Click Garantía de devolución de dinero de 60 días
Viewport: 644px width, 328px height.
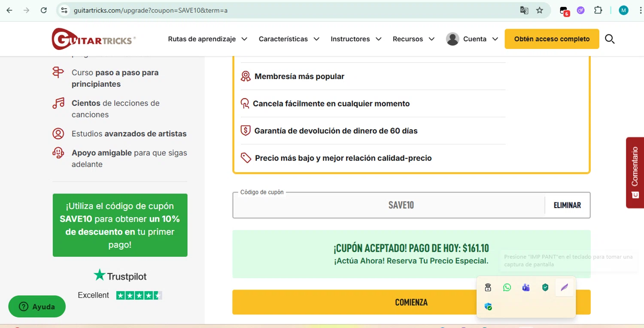coord(336,131)
